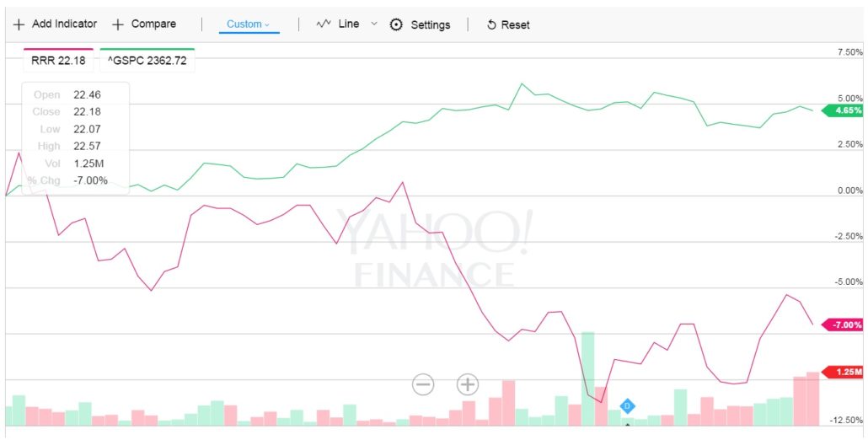Click the Add Indicator text
This screenshot has width=868, height=440.
[64, 24]
